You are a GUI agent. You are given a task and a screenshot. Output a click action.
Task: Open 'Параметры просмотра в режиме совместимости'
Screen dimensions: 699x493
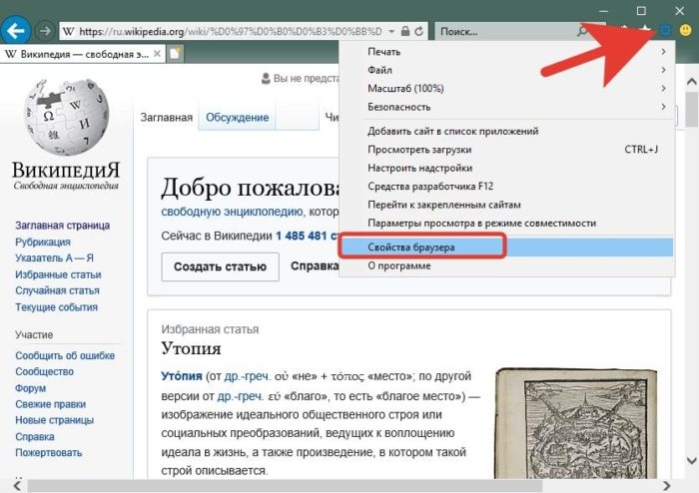point(507,223)
